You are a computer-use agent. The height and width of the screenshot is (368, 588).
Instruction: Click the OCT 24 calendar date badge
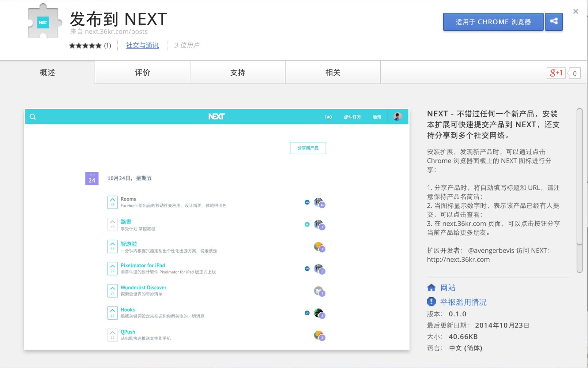tap(92, 178)
